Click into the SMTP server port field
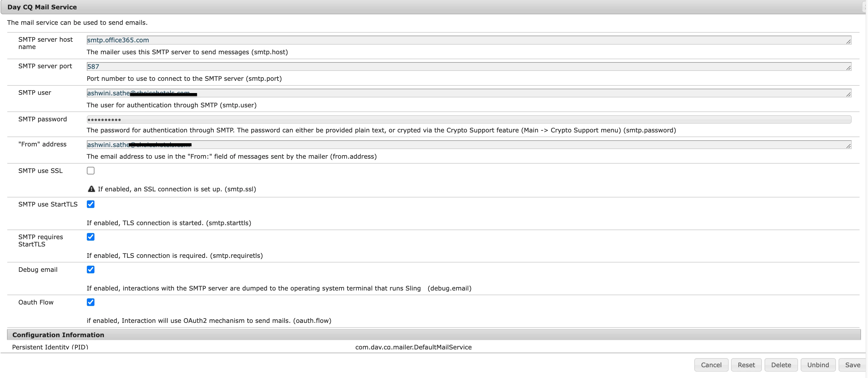This screenshot has height=378, width=868. [x=468, y=66]
